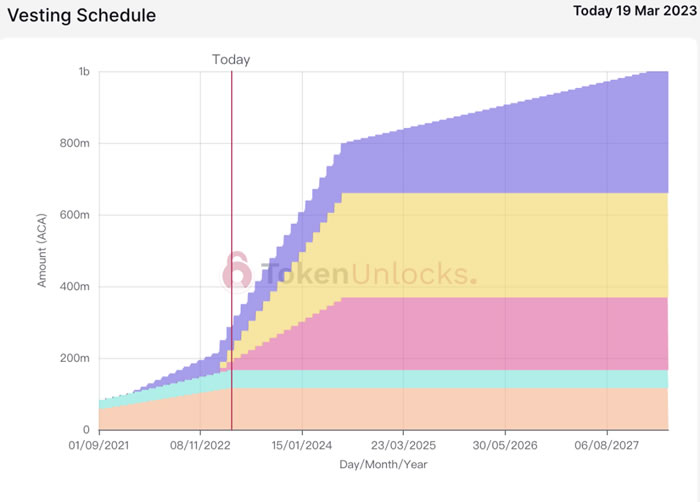Click the 800m y-axis label
Image resolution: width=700 pixels, height=502 pixels.
coord(76,143)
